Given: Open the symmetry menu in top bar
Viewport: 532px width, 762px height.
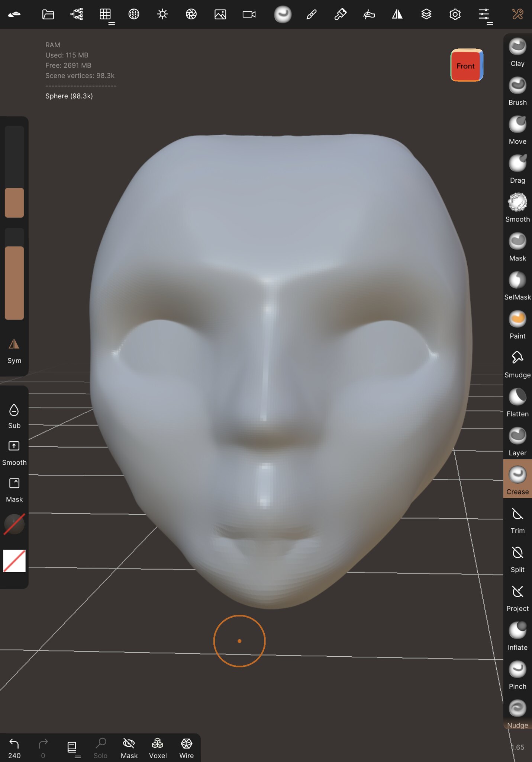Looking at the screenshot, I should [397, 15].
